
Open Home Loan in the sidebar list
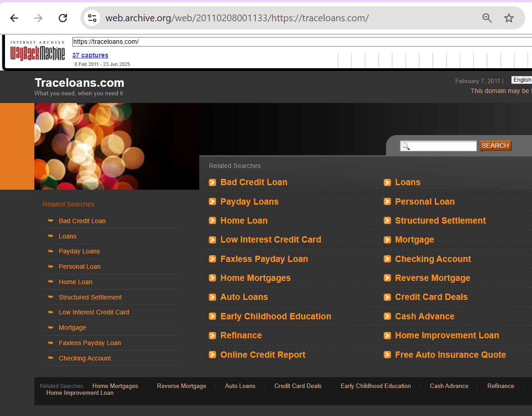coord(75,282)
